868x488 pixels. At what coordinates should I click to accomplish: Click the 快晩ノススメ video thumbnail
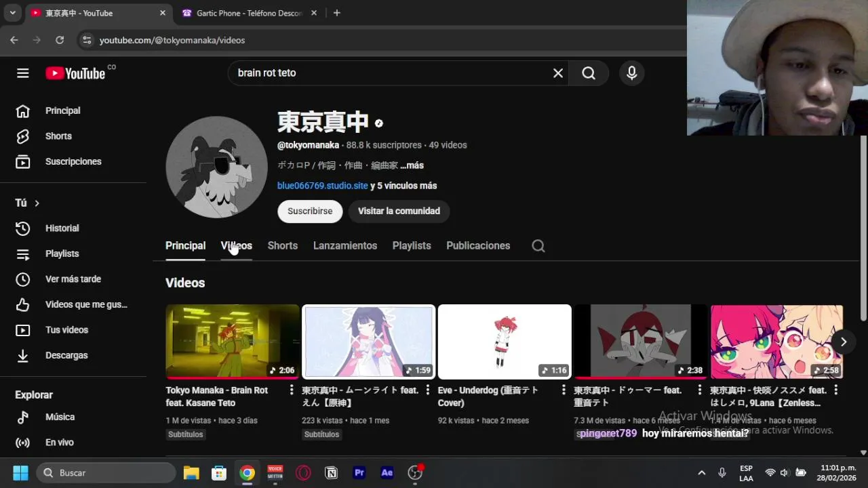click(777, 342)
